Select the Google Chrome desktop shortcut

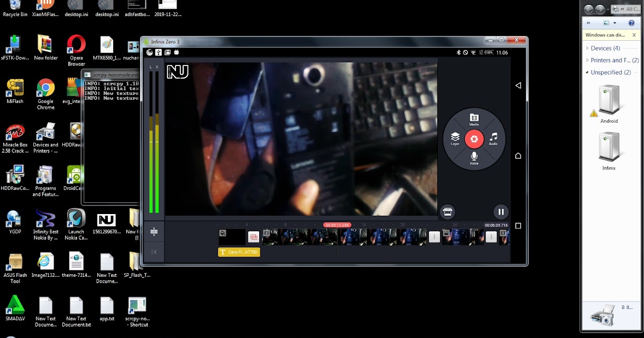click(x=46, y=94)
